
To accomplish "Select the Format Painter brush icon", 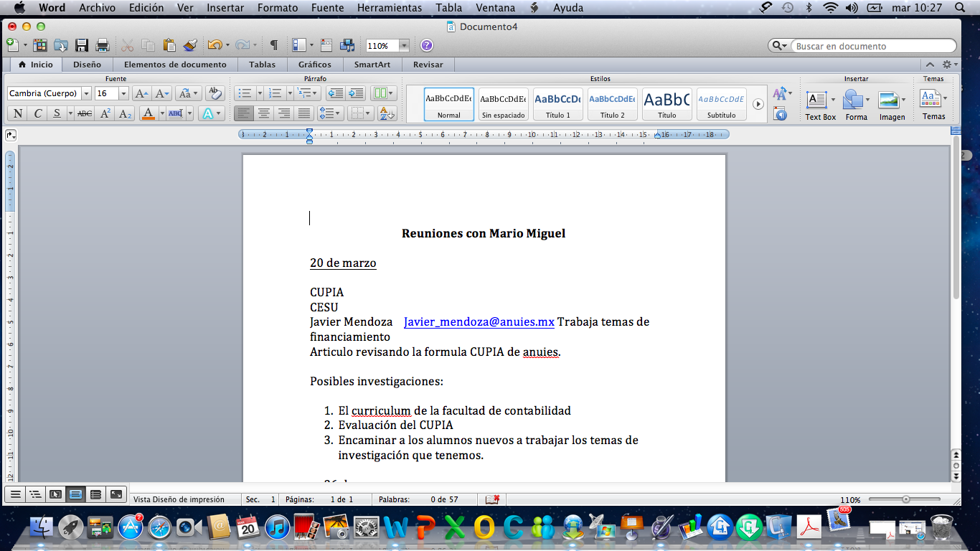I will coord(190,45).
